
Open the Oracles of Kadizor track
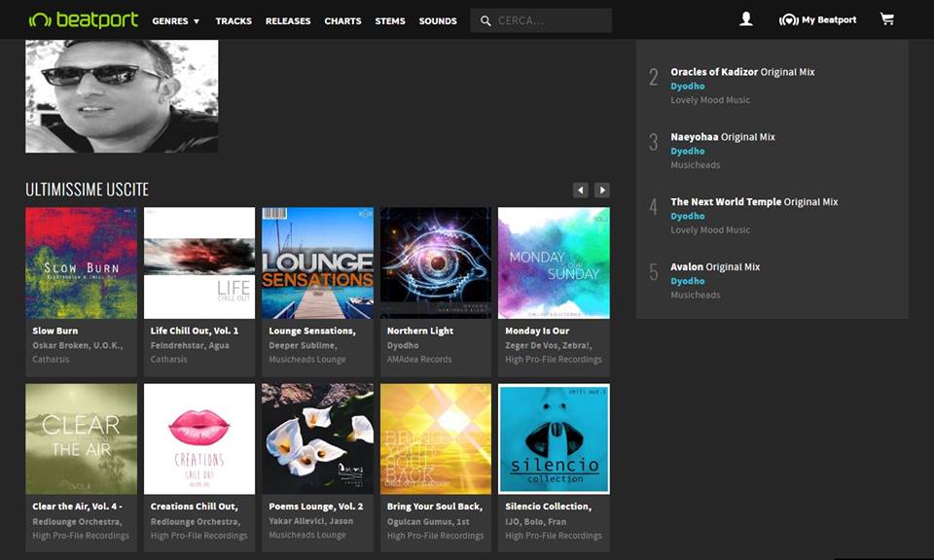[742, 72]
